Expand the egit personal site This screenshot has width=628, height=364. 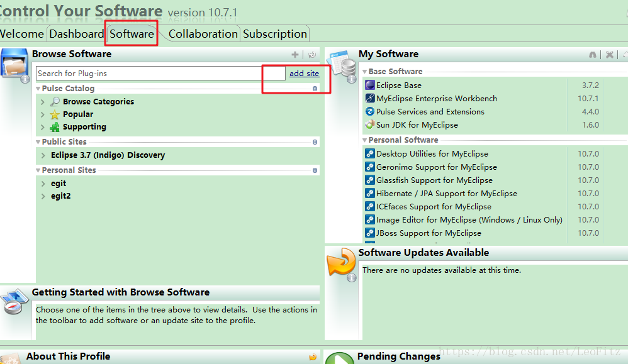point(43,184)
